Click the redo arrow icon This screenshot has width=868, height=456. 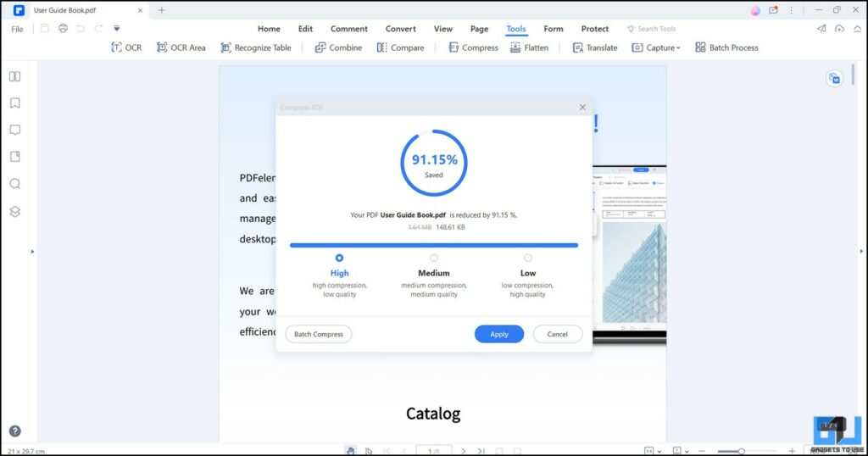click(x=98, y=28)
